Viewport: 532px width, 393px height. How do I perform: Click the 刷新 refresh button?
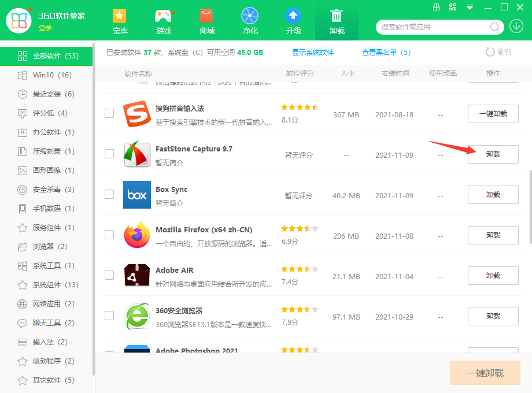(x=498, y=52)
